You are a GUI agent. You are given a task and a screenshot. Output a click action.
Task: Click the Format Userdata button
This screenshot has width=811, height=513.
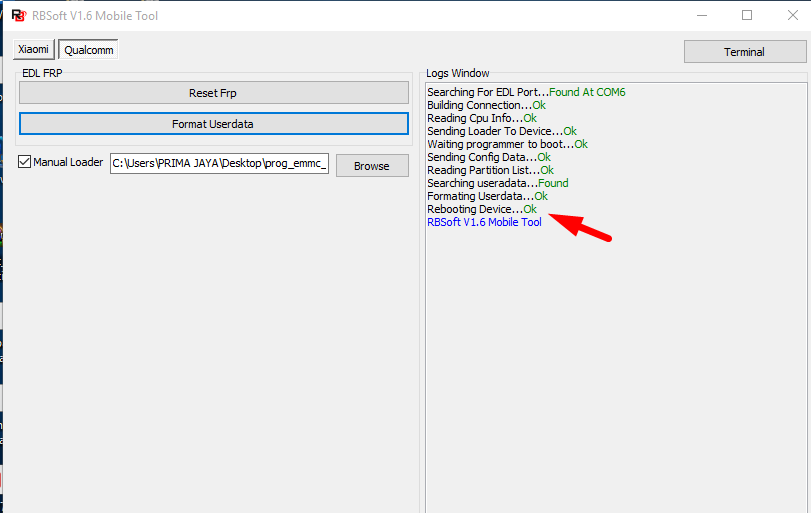(x=213, y=124)
